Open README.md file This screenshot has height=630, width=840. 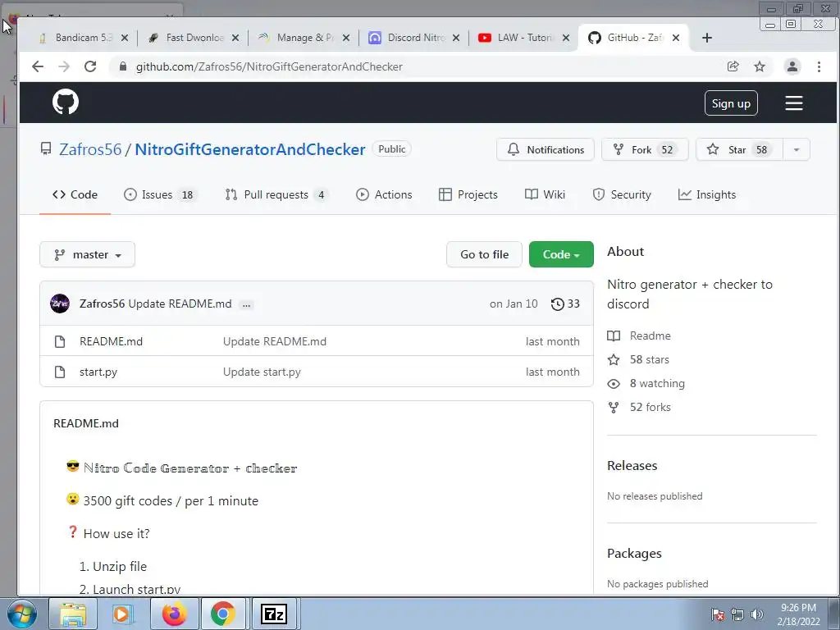click(111, 341)
